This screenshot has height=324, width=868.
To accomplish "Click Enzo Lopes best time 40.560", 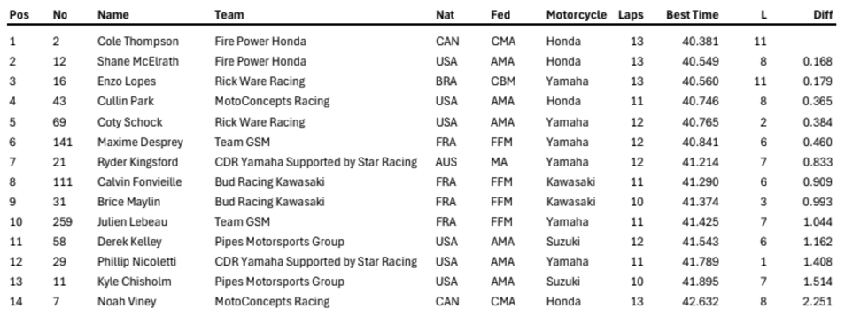I will pyautogui.click(x=701, y=81).
